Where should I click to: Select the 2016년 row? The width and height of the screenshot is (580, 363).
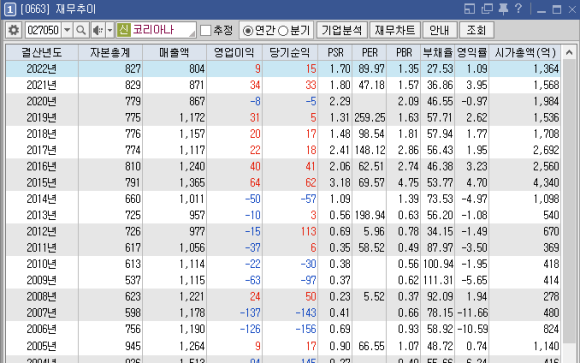click(283, 167)
